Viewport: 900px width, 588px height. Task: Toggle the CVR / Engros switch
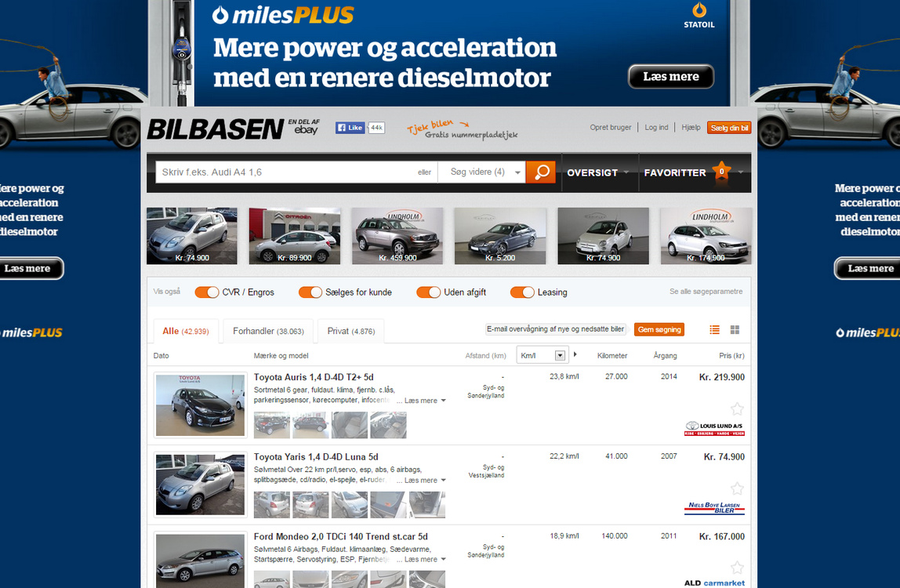coord(207,292)
